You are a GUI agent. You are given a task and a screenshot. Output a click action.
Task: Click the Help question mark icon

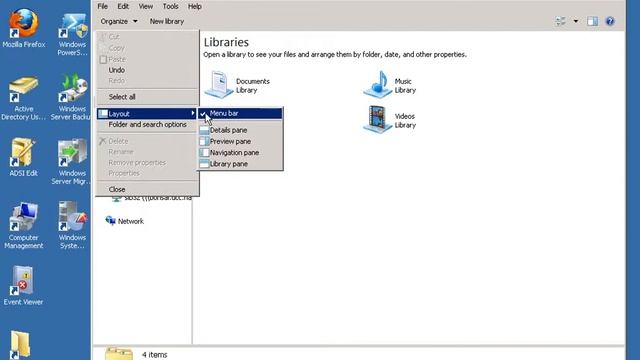coord(610,21)
